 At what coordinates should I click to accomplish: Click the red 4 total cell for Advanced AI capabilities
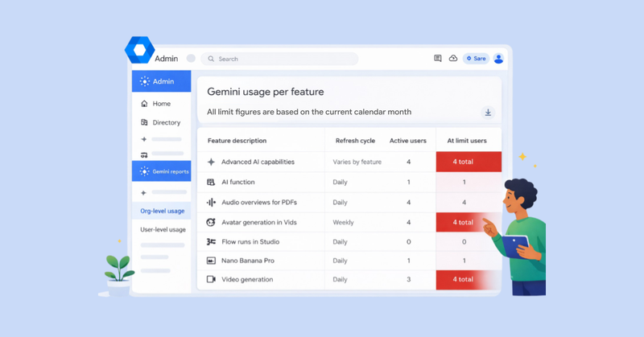point(469,162)
